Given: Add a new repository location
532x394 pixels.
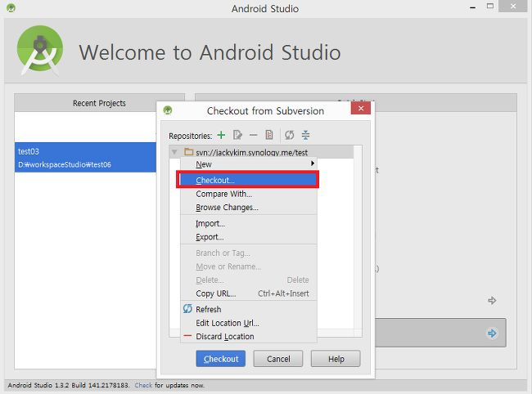Looking at the screenshot, I should pos(221,135).
